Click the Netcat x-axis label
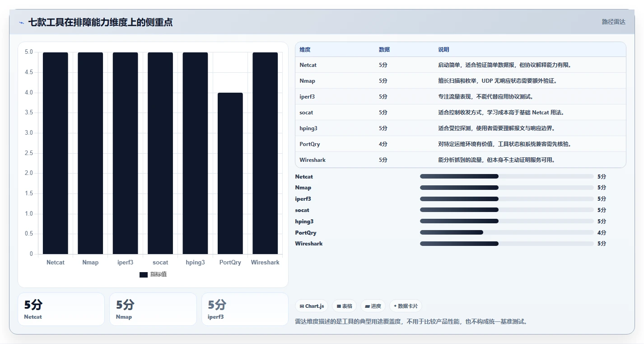This screenshot has width=644, height=344. (x=56, y=262)
